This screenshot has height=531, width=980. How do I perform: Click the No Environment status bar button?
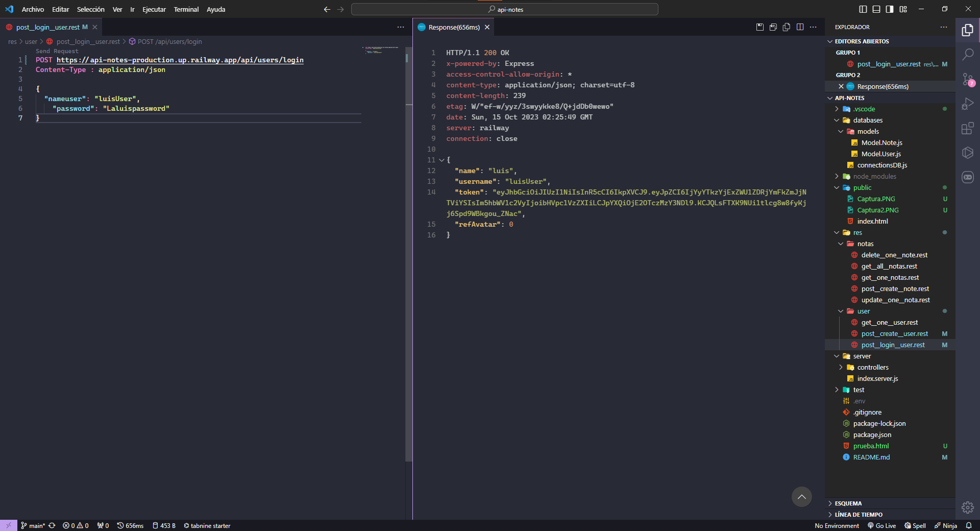[x=837, y=525]
